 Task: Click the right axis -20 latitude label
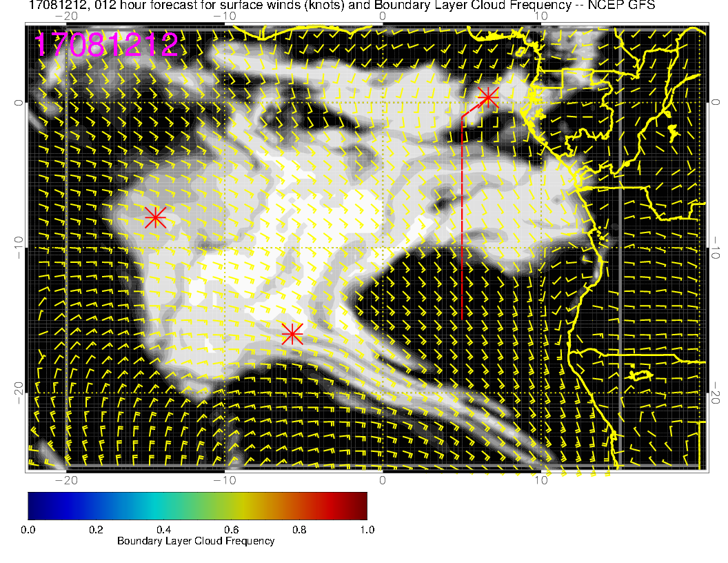click(x=716, y=393)
